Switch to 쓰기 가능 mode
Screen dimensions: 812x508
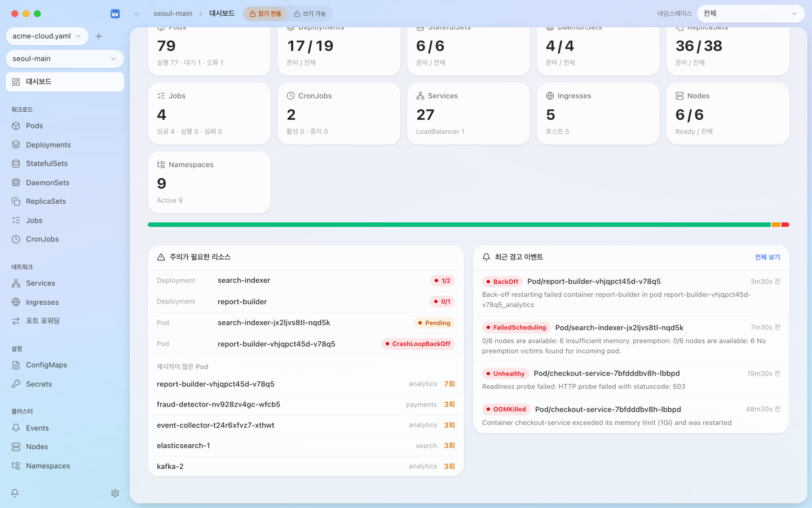(x=310, y=14)
